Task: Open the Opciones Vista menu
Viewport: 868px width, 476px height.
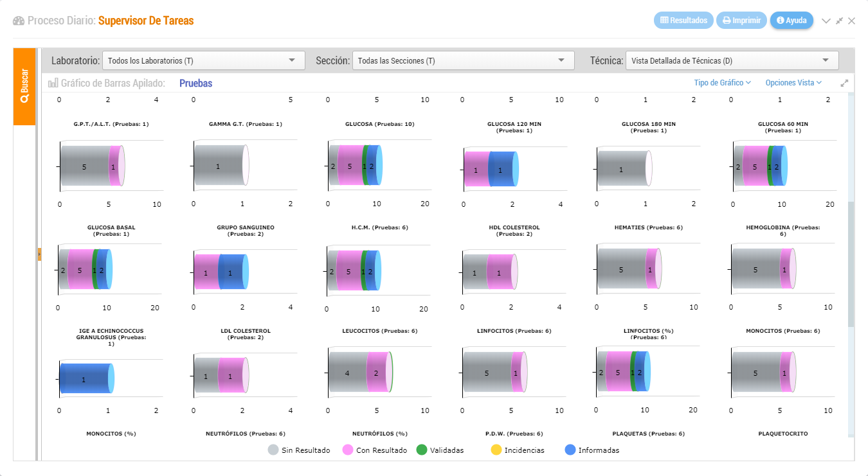Action: tap(793, 83)
